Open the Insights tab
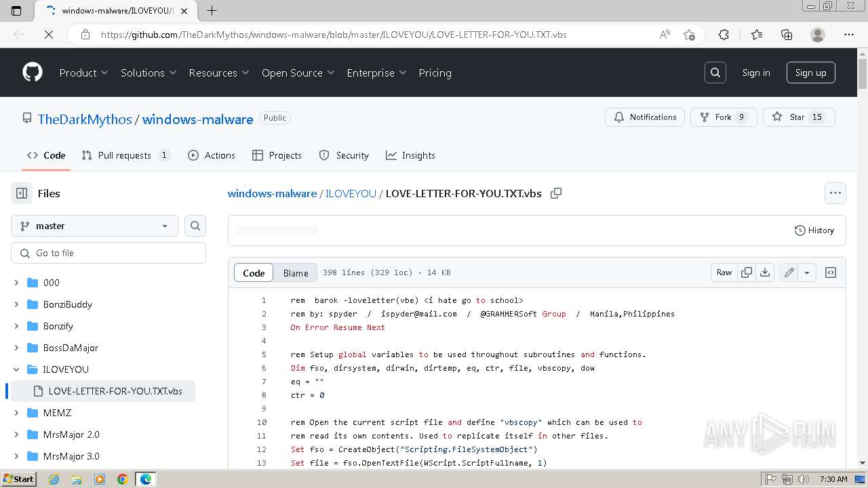The height and width of the screenshot is (488, 868). point(410,155)
